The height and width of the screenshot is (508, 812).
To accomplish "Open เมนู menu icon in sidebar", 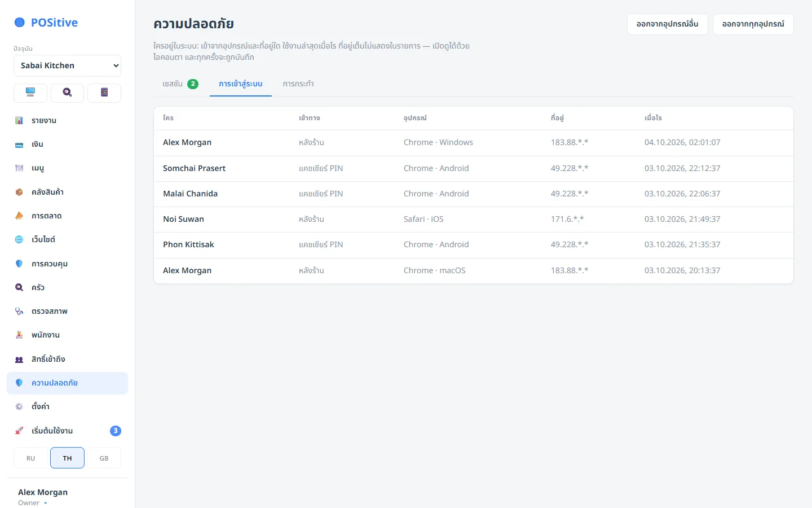I will point(19,168).
